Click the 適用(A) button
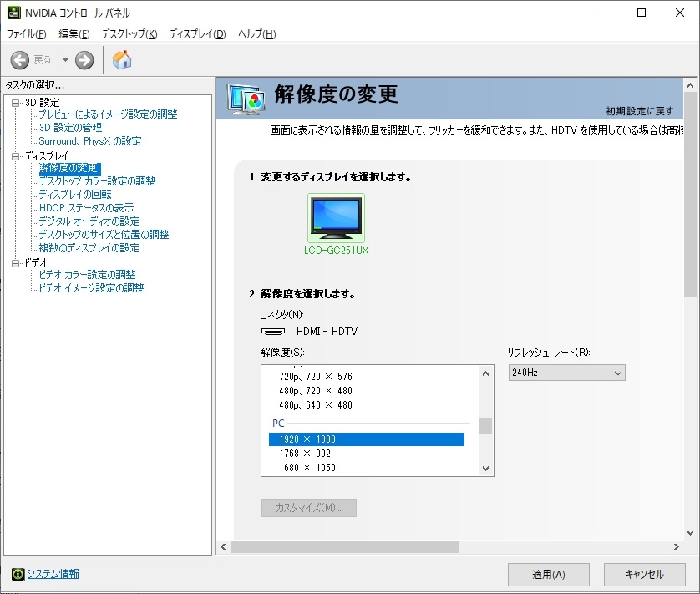 [549, 574]
